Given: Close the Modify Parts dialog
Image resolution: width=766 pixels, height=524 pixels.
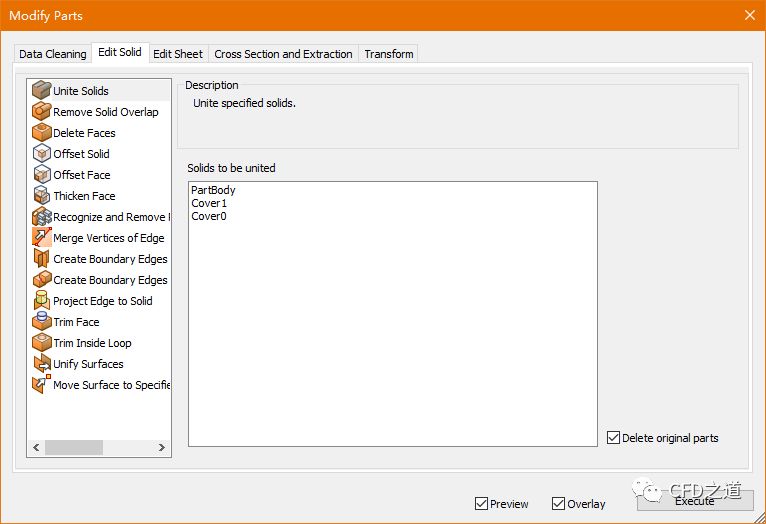Looking at the screenshot, I should (x=750, y=15).
